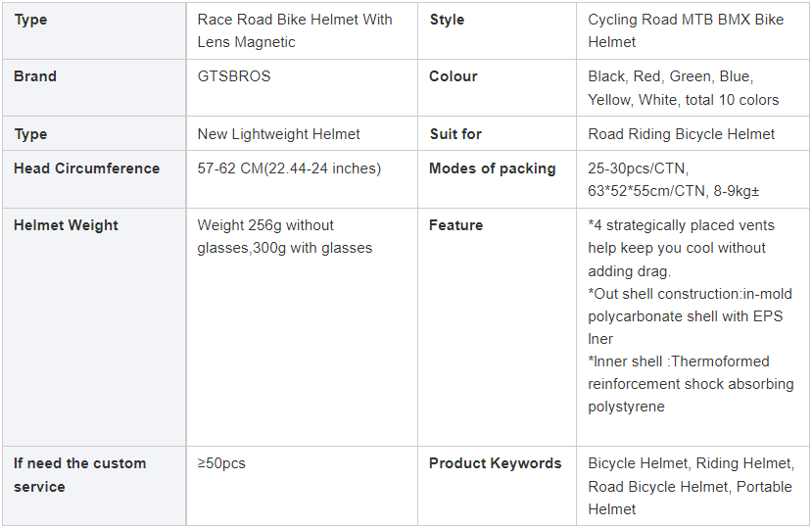Select Cycling Road MTB BMX Bike Helmet text
Viewport: 812px width, 528px height.
pyautogui.click(x=686, y=30)
